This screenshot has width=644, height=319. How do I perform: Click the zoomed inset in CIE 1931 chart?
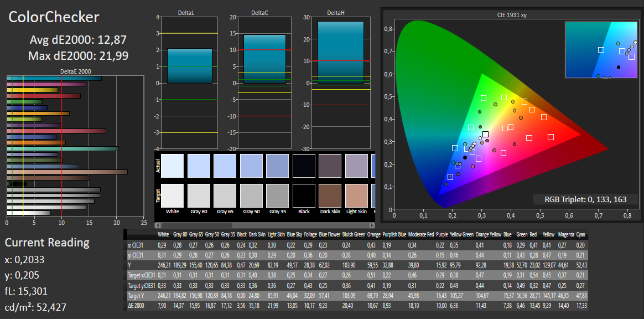(x=601, y=50)
